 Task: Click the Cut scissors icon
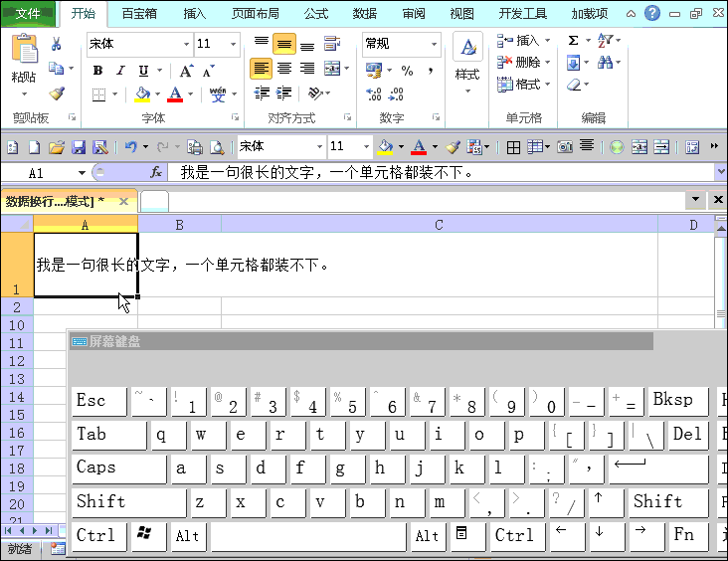click(x=56, y=44)
